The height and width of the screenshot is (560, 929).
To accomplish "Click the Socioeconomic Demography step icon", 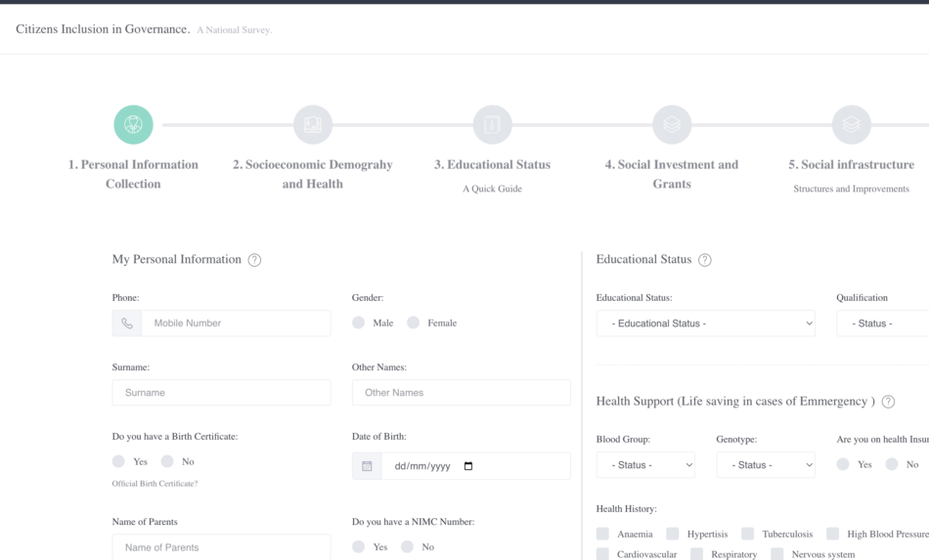I will pyautogui.click(x=313, y=125).
